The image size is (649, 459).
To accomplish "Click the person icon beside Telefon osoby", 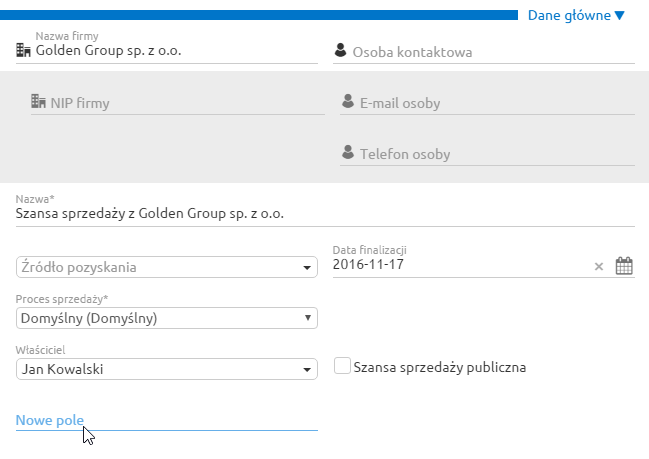I will (348, 152).
